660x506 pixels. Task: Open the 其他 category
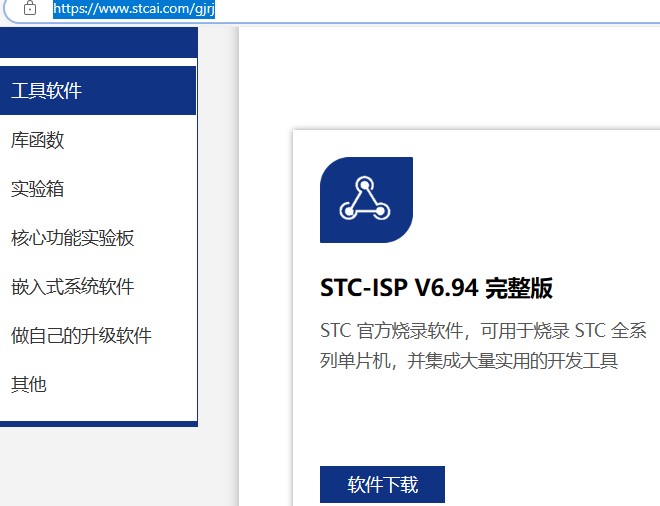(29, 384)
